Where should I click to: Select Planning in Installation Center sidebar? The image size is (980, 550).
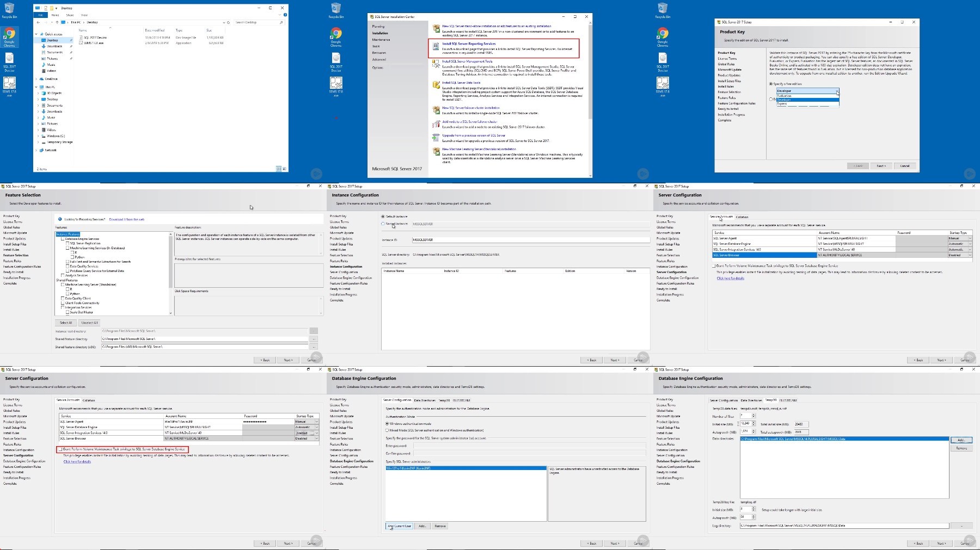pyautogui.click(x=378, y=26)
